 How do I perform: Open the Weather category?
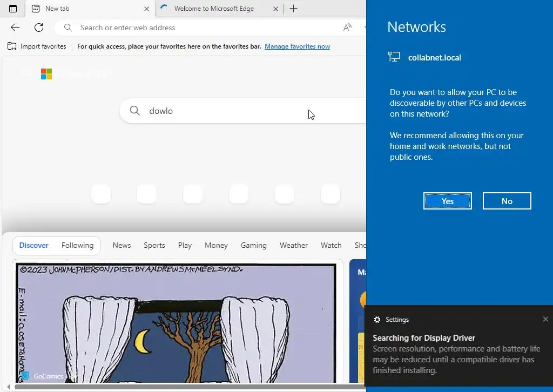[x=294, y=245]
